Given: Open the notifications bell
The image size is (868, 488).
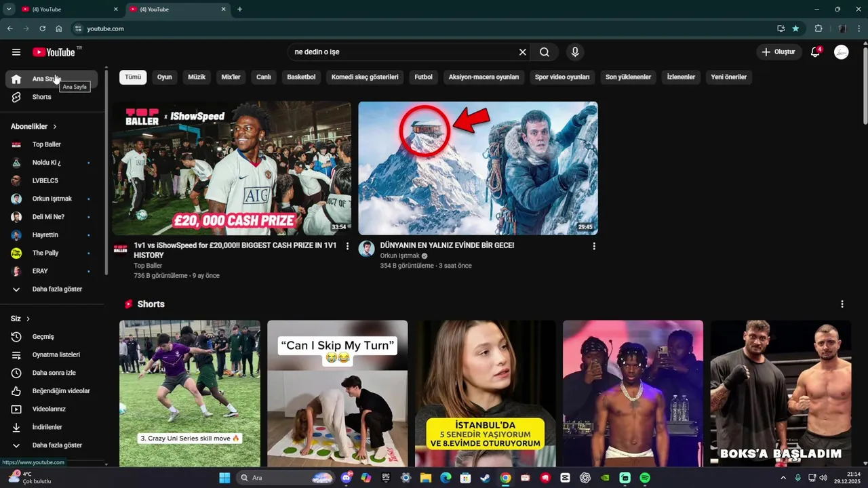Looking at the screenshot, I should 816,52.
